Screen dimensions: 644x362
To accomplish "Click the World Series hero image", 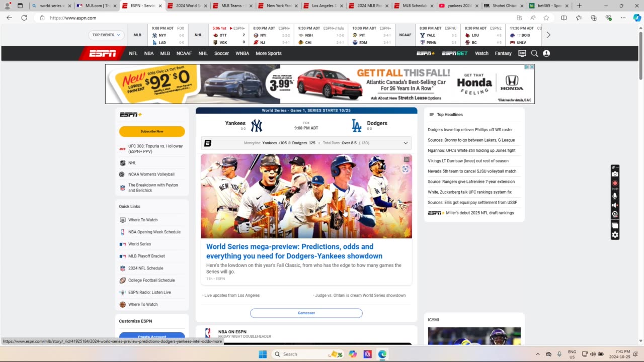I will point(306,196).
